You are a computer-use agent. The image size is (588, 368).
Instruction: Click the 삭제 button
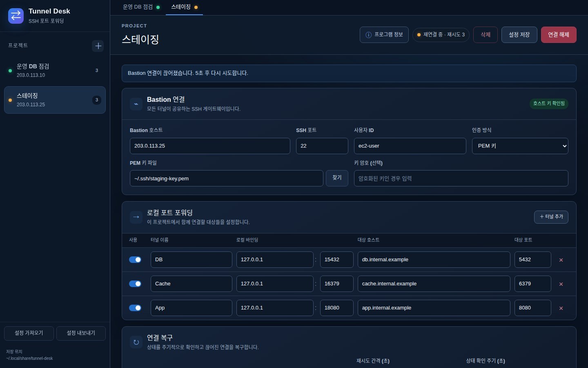click(x=486, y=35)
